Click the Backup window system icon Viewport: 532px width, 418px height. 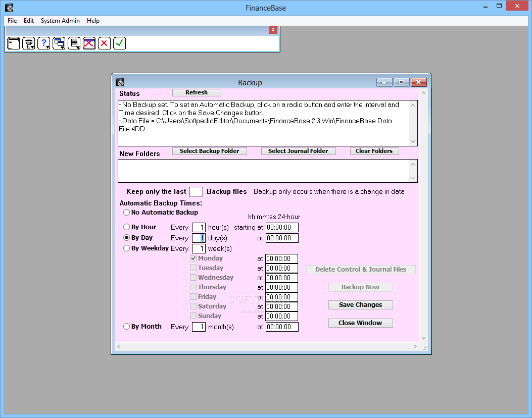coord(120,82)
